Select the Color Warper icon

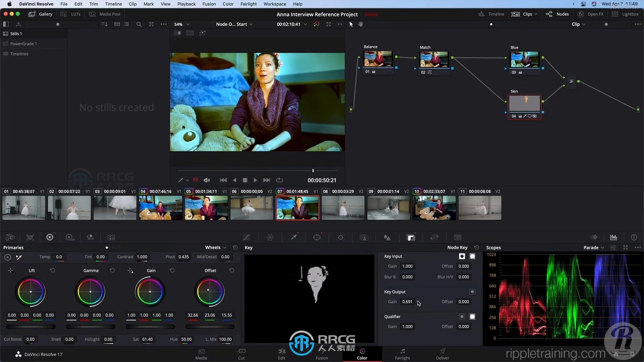[270, 237]
